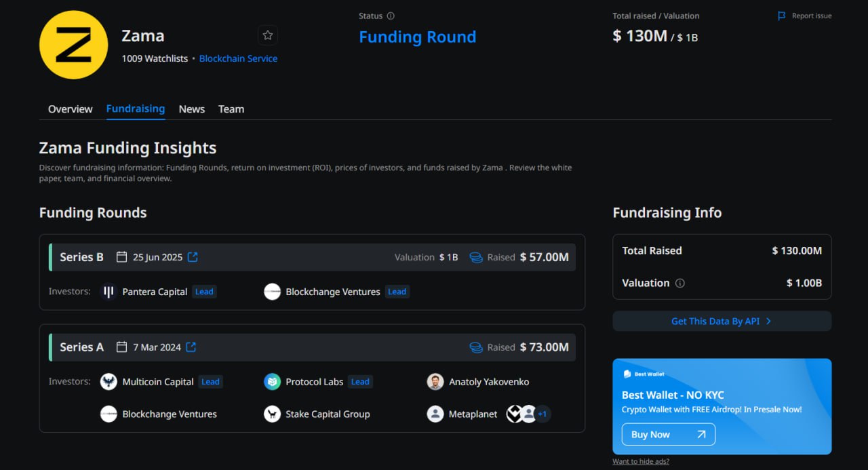Click the 1009 Watchlists text
868x470 pixels.
point(155,58)
